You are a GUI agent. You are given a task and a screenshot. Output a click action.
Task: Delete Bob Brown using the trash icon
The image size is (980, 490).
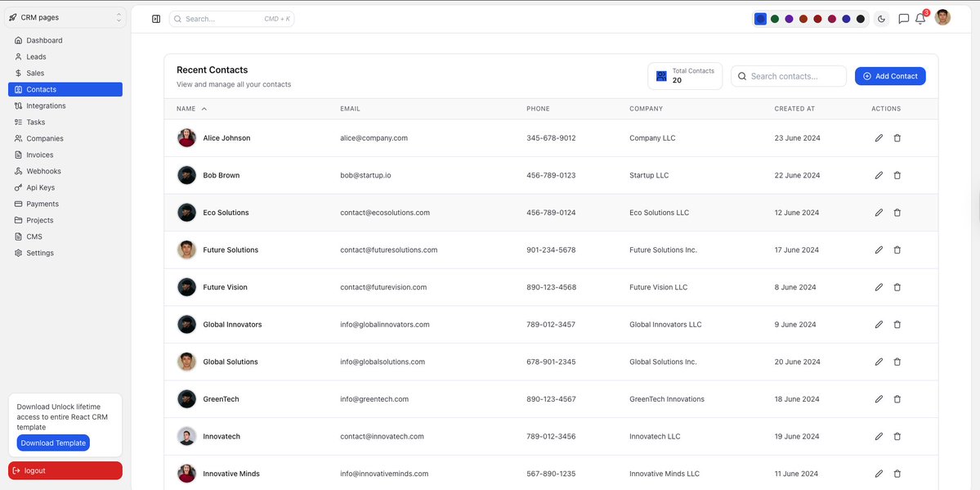(897, 174)
